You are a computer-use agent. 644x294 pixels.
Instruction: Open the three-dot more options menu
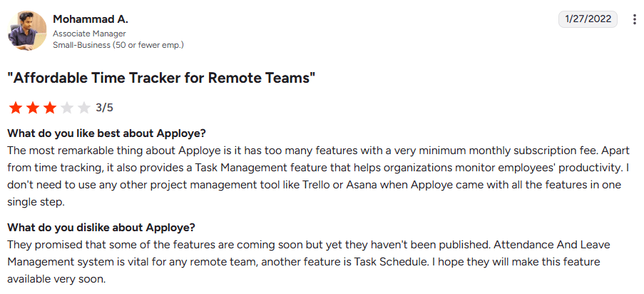click(635, 19)
